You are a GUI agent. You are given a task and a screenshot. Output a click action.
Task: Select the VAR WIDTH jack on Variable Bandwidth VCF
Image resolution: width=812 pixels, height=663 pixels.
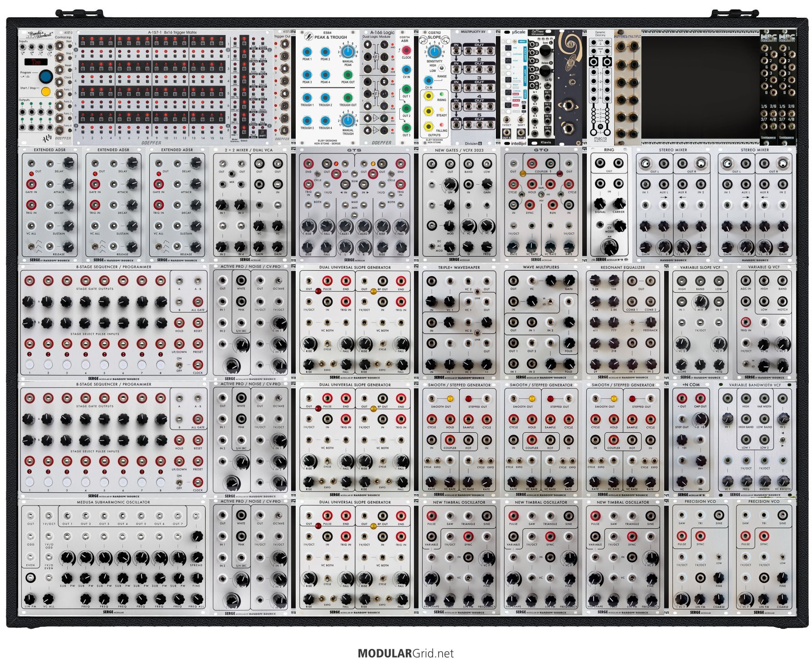[764, 399]
